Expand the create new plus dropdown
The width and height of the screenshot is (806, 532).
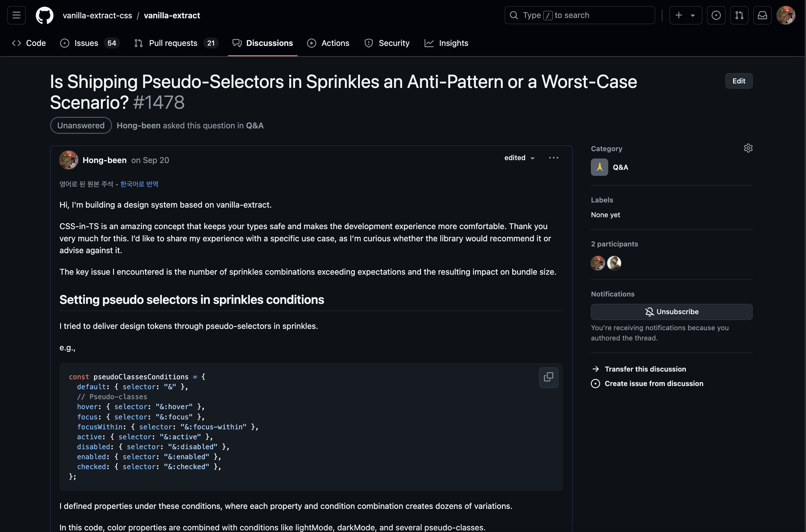[685, 15]
